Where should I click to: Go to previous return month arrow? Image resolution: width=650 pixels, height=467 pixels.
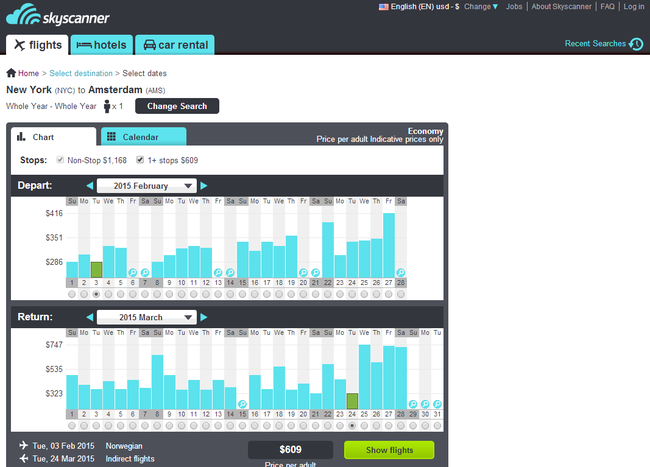tap(89, 317)
